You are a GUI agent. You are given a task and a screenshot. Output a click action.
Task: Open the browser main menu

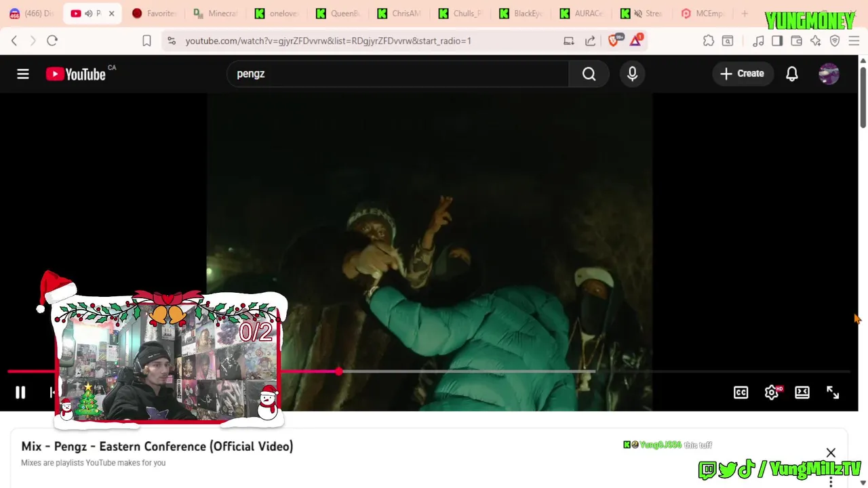[854, 41]
